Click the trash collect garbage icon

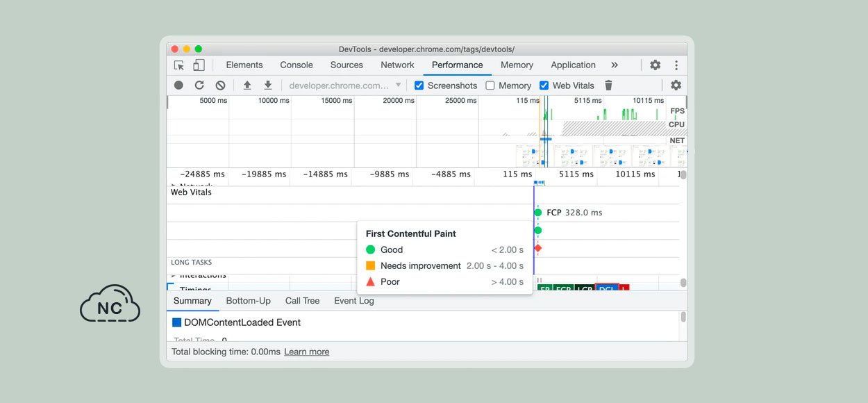[608, 85]
